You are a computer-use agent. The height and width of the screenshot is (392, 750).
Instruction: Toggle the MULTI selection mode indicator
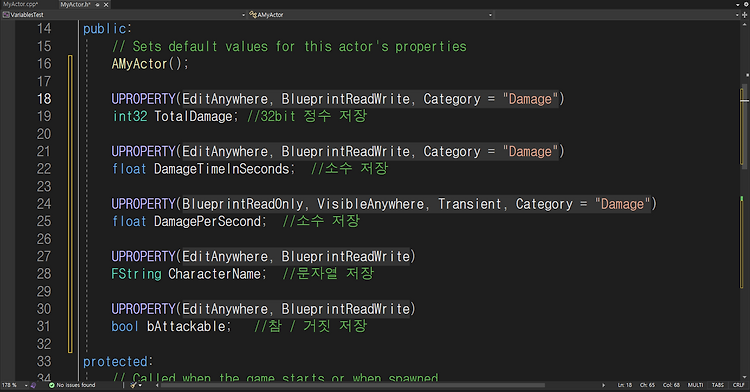tap(695, 385)
